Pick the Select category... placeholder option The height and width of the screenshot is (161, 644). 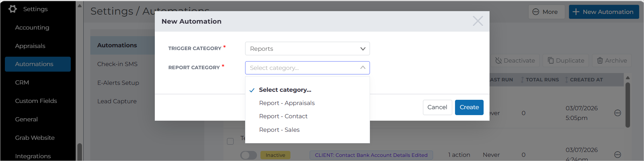tap(285, 90)
